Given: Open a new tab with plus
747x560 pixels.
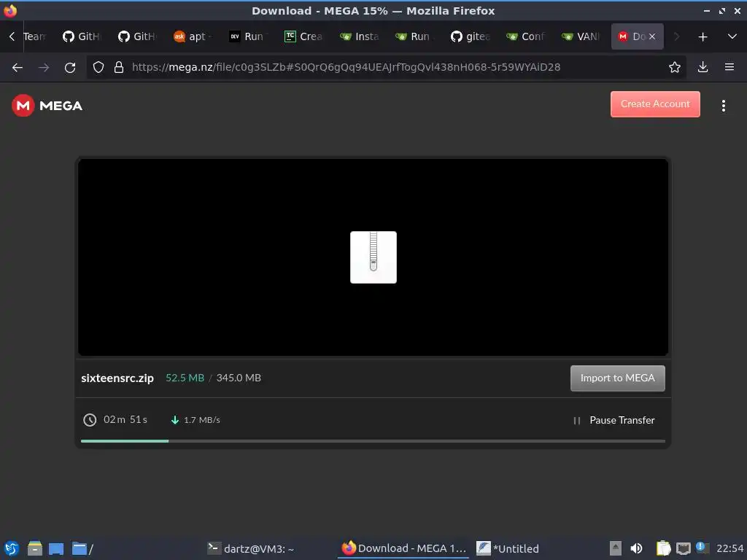Looking at the screenshot, I should (x=703, y=36).
